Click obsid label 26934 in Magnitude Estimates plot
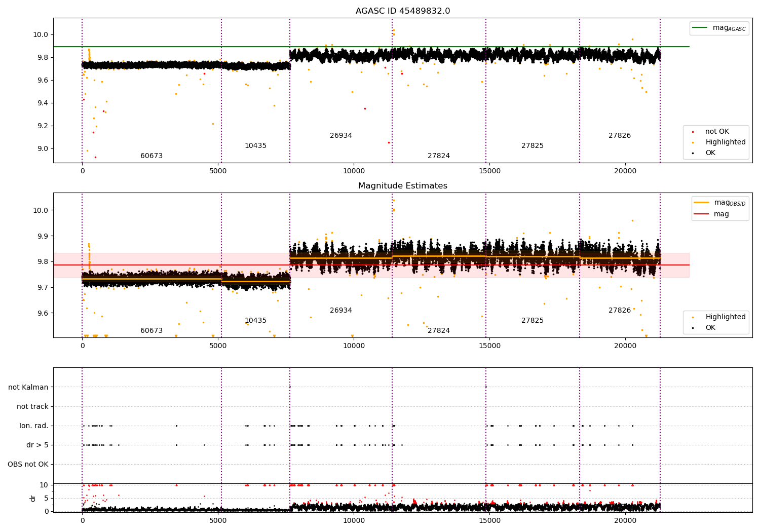 pos(341,311)
